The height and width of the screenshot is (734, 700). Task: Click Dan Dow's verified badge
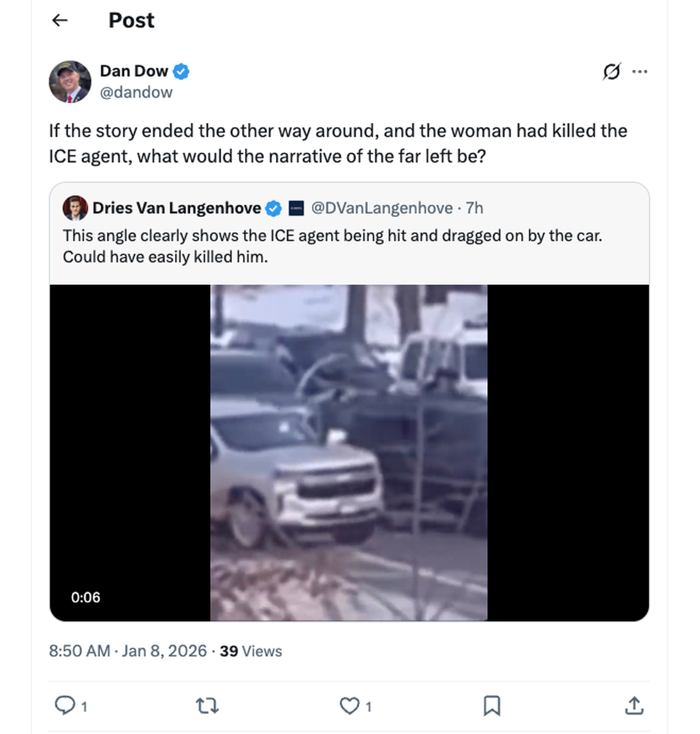[x=181, y=71]
